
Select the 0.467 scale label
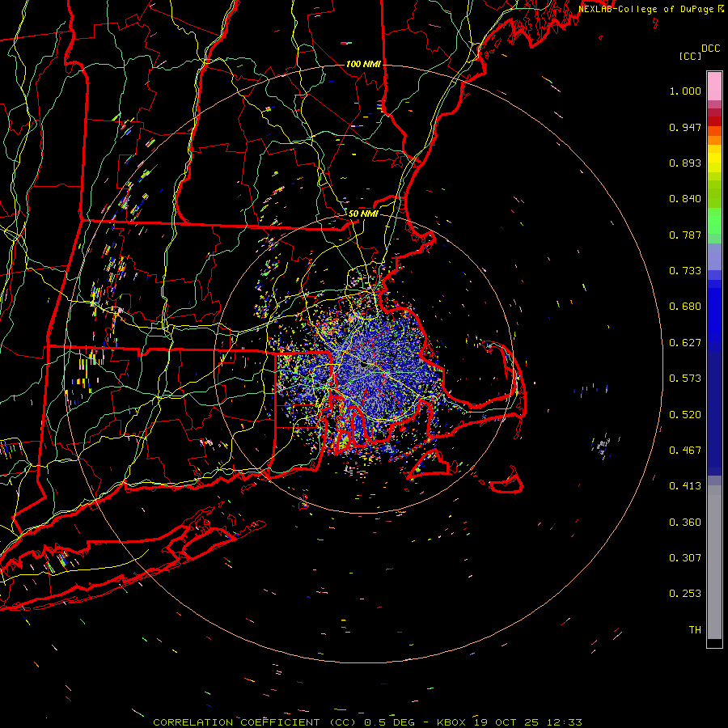pyautogui.click(x=685, y=451)
